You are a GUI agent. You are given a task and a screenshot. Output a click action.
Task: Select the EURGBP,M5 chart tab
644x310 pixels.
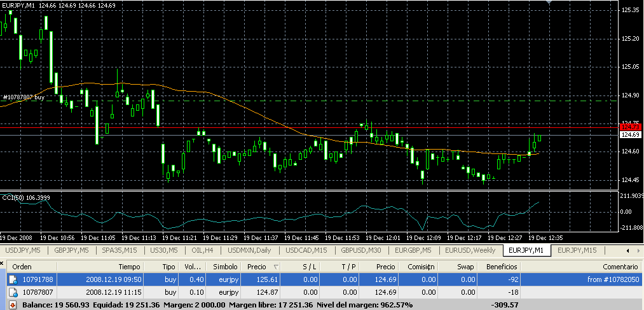point(413,250)
